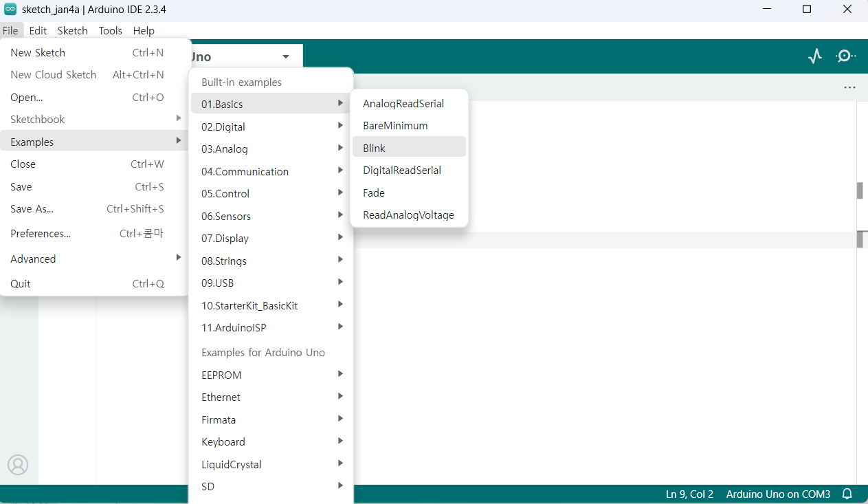Screen dimensions: 868x504
Task: Expand 04.Communication examples category
Action: pos(271,171)
